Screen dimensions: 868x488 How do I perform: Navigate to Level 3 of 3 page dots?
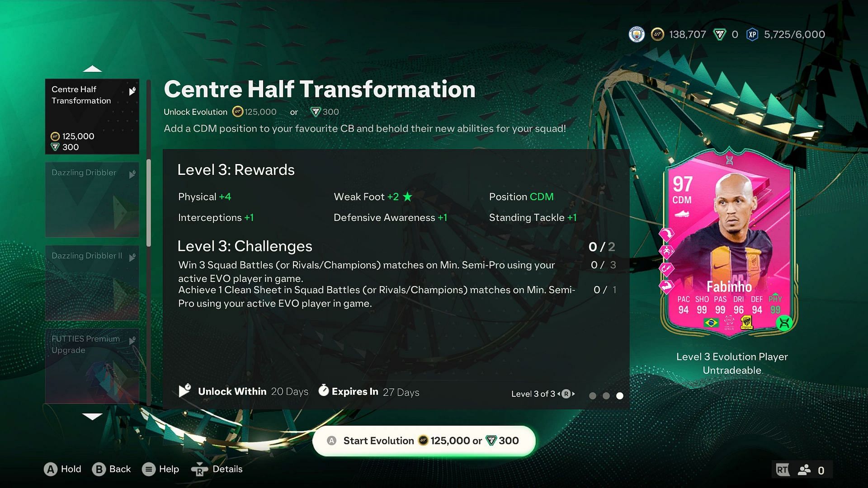pyautogui.click(x=619, y=393)
